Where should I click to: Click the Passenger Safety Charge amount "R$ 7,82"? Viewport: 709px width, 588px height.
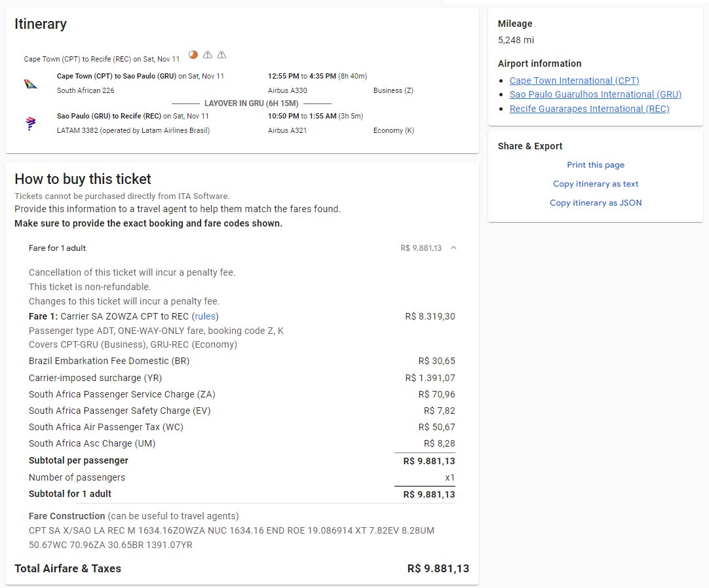pyautogui.click(x=440, y=411)
